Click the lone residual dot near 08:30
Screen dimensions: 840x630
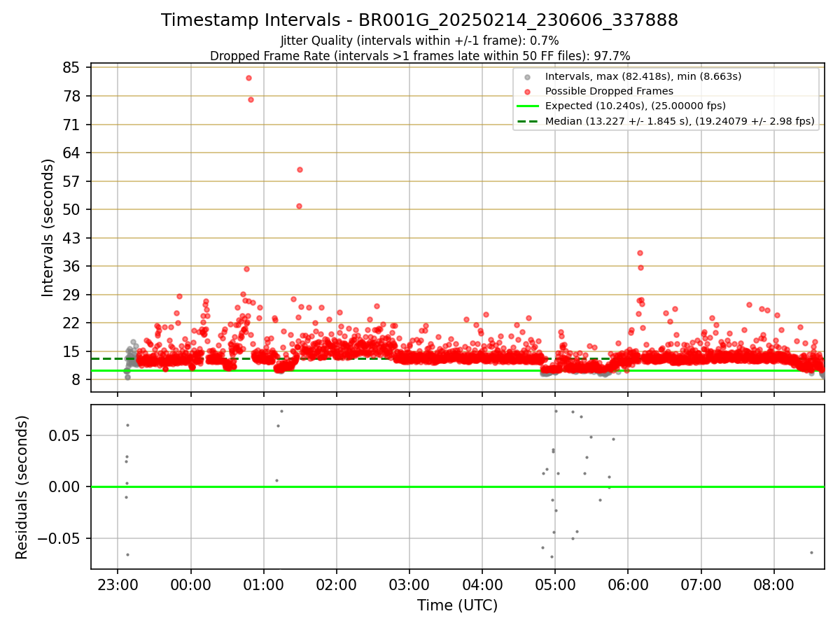tap(811, 552)
